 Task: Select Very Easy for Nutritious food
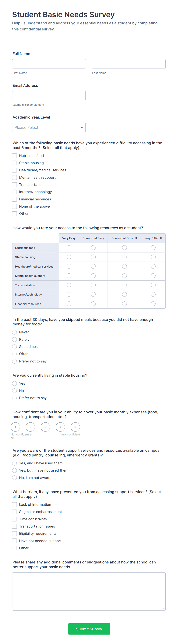pyautogui.click(x=69, y=247)
